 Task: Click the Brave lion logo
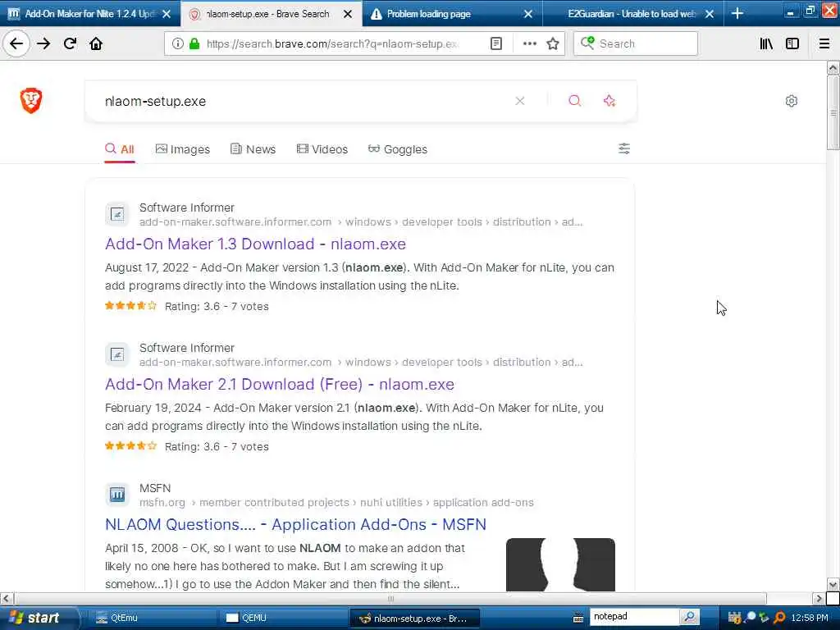point(31,100)
